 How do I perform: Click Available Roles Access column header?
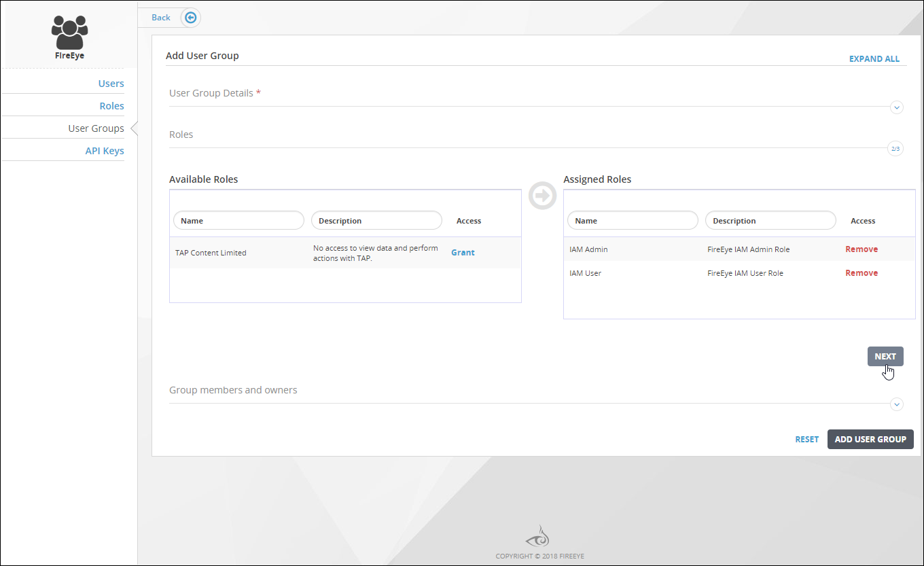[x=469, y=221]
